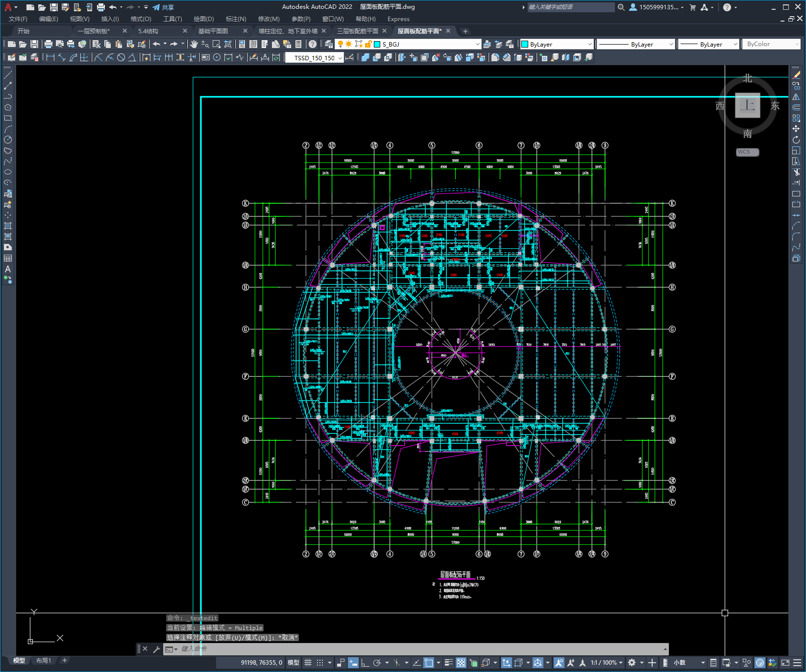Click the Undo arrow in standard toolbar

coord(156,44)
